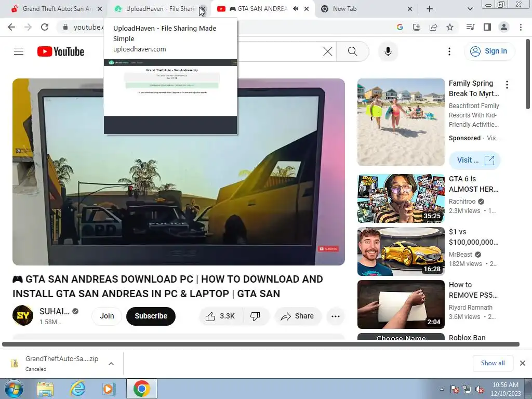532x399 pixels.
Task: Open How to REMOVE PS5 video thumbnail
Action: [x=401, y=304]
